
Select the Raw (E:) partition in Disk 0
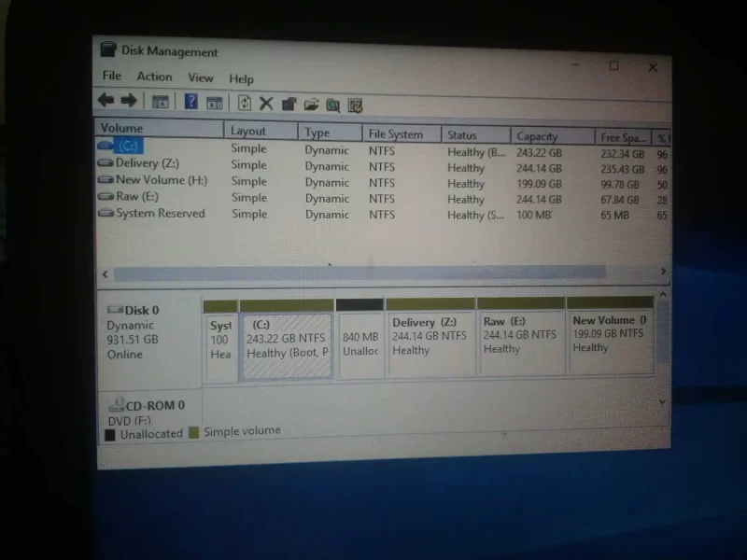pos(520,341)
